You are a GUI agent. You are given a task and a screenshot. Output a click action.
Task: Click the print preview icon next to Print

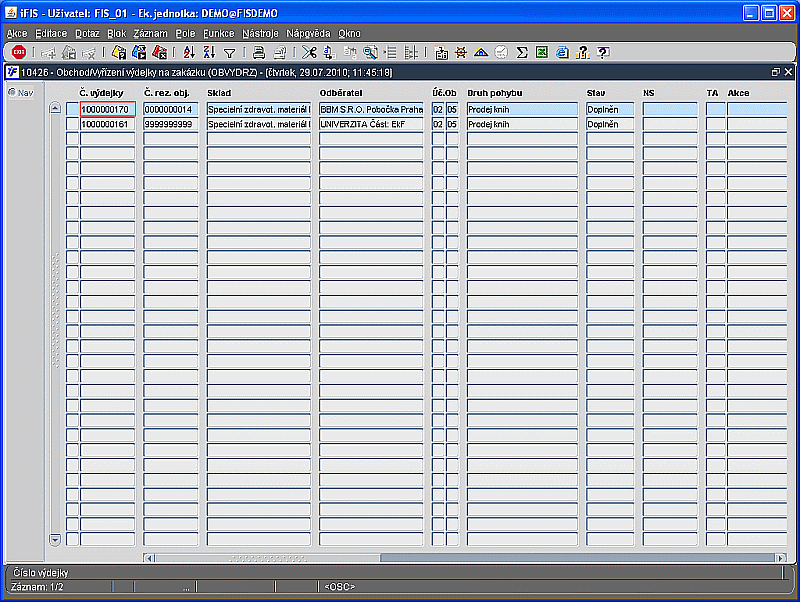click(x=280, y=52)
